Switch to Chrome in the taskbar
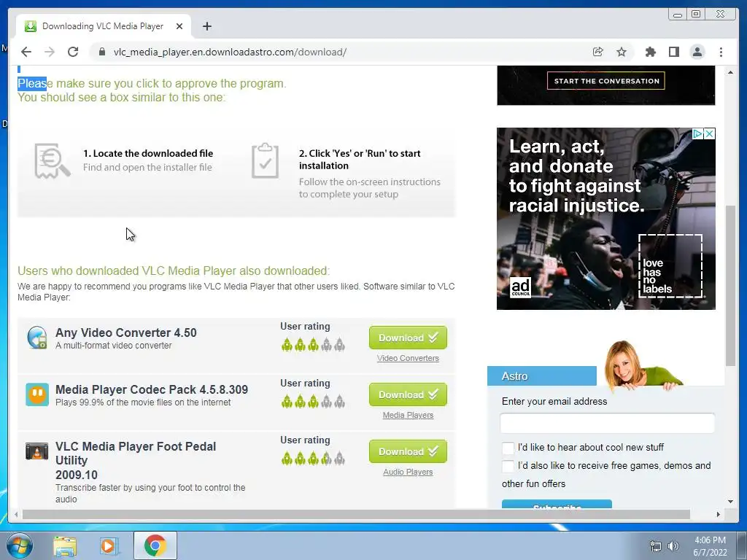747x560 pixels. pos(155,545)
